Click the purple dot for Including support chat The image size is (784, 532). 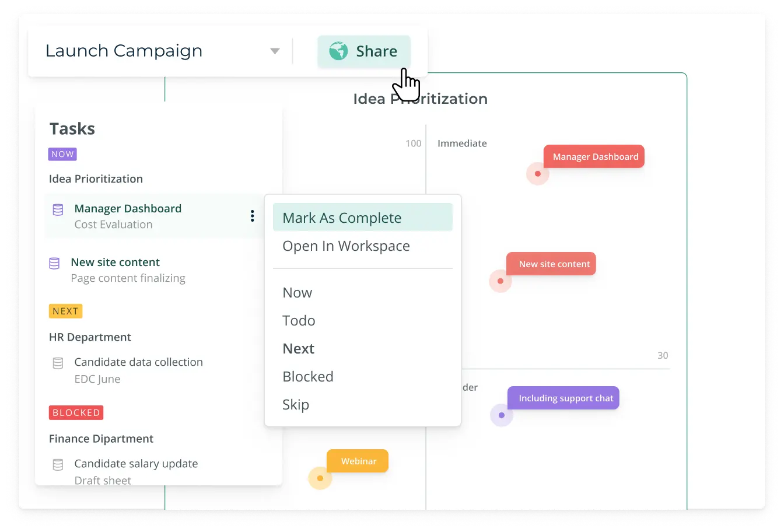pos(501,415)
